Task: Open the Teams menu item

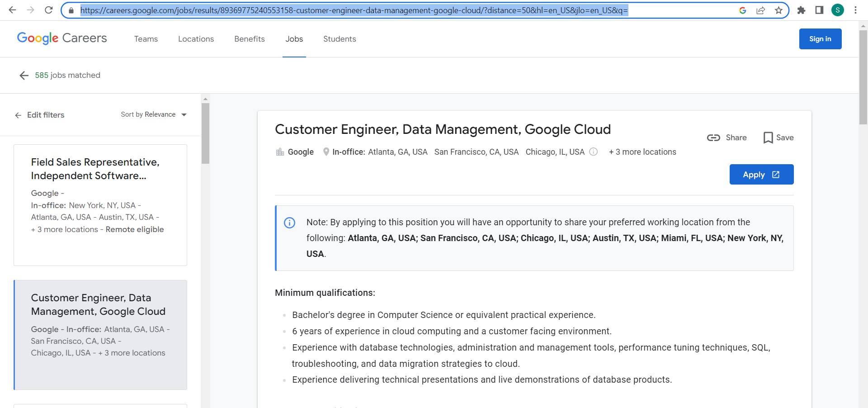Action: (146, 39)
